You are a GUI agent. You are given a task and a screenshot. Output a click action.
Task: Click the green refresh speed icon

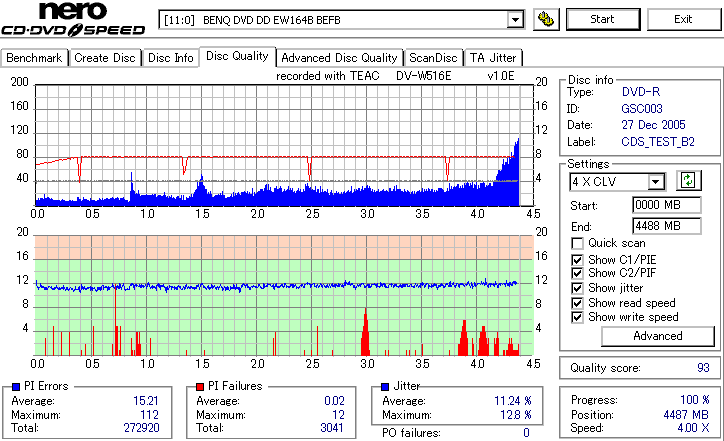[688, 181]
